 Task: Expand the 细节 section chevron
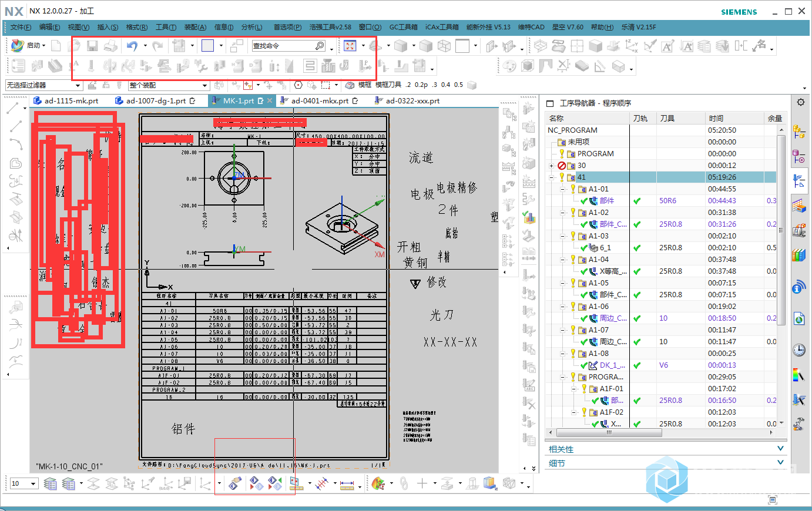pos(780,463)
